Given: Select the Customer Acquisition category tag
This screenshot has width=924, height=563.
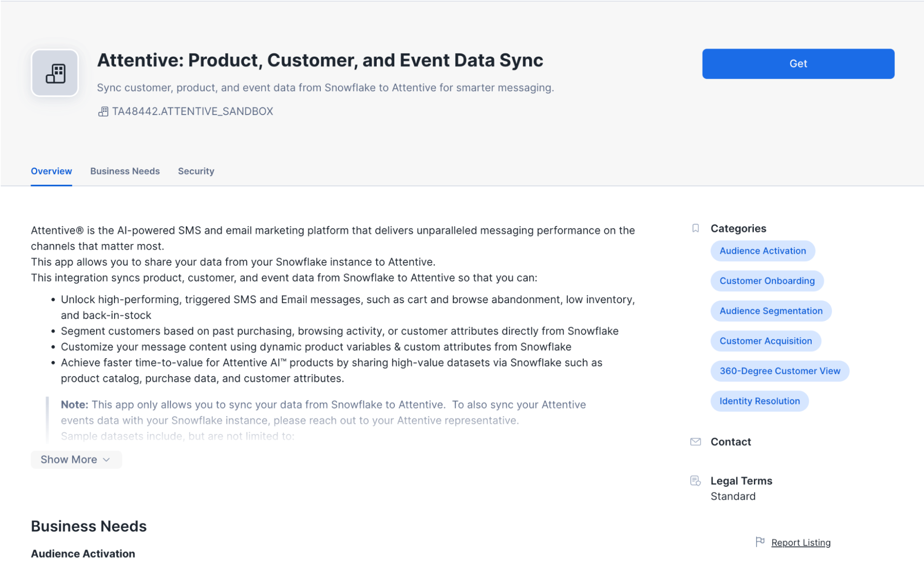Looking at the screenshot, I should tap(765, 341).
